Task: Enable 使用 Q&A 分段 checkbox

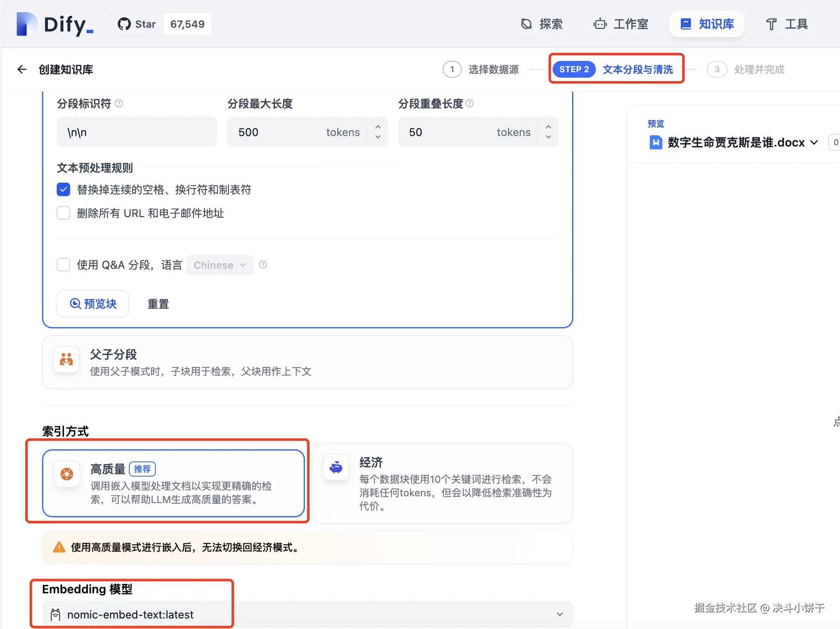Action: (63, 265)
